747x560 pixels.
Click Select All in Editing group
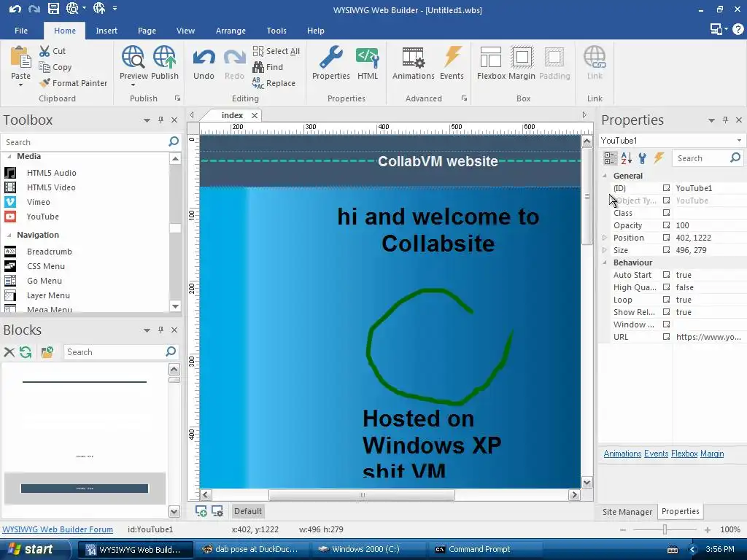(276, 51)
